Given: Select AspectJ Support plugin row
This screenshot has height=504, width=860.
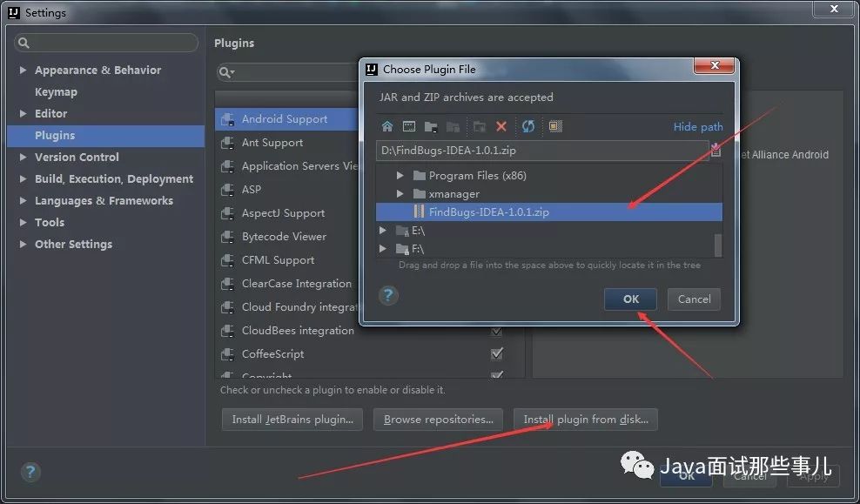Looking at the screenshot, I should (x=287, y=213).
